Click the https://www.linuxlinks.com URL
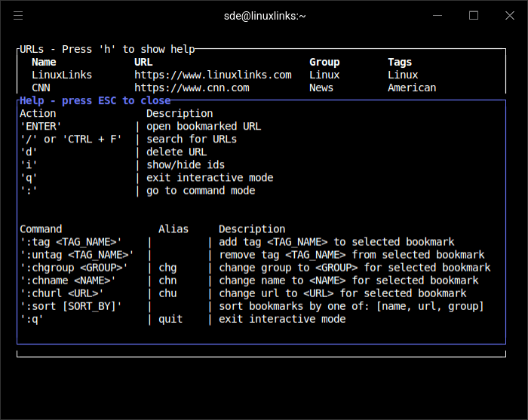The height and width of the screenshot is (420, 528). pyautogui.click(x=213, y=75)
